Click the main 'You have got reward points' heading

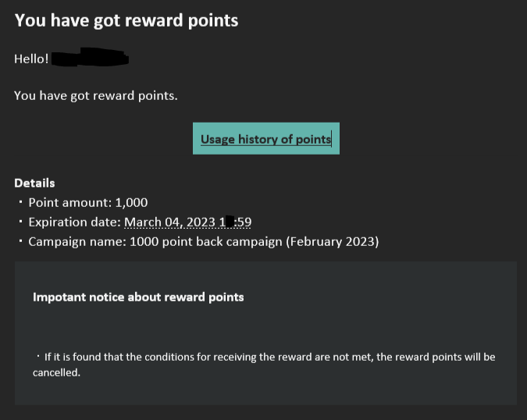(x=126, y=20)
